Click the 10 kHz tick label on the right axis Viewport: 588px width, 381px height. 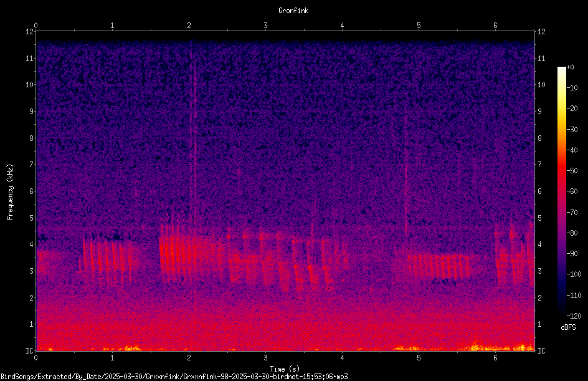[541, 85]
